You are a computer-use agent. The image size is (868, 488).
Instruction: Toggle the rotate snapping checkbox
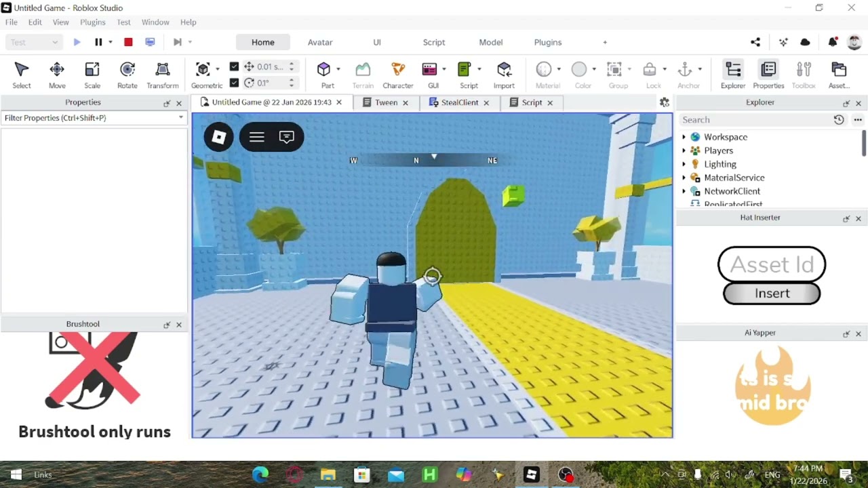[234, 83]
